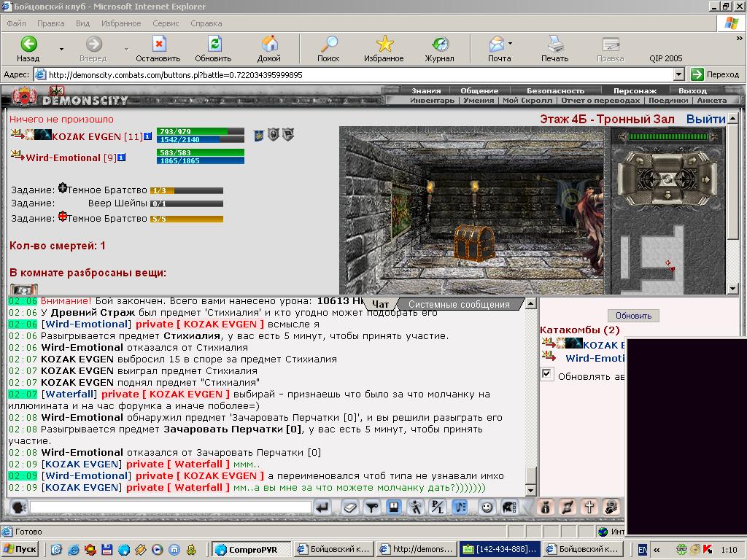This screenshot has height=560, width=747.
Task: Toggle the music note sound icon
Action: click(x=460, y=507)
